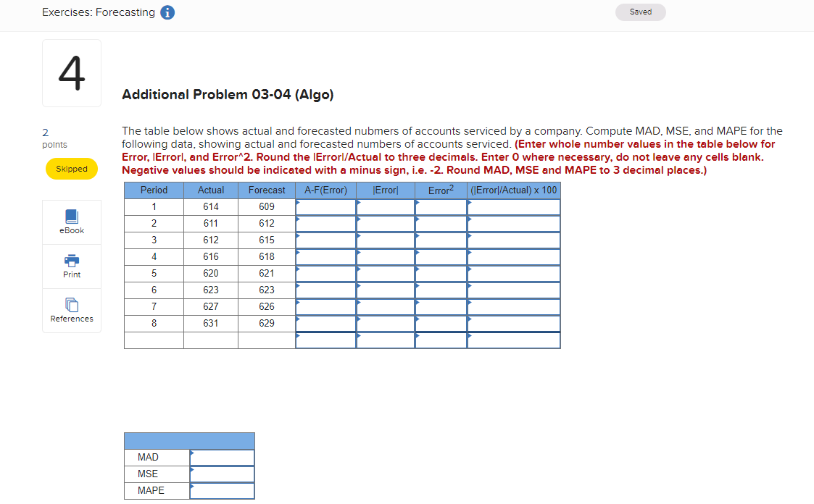Click the Print icon in the sidebar
The height and width of the screenshot is (504, 814).
tap(71, 265)
